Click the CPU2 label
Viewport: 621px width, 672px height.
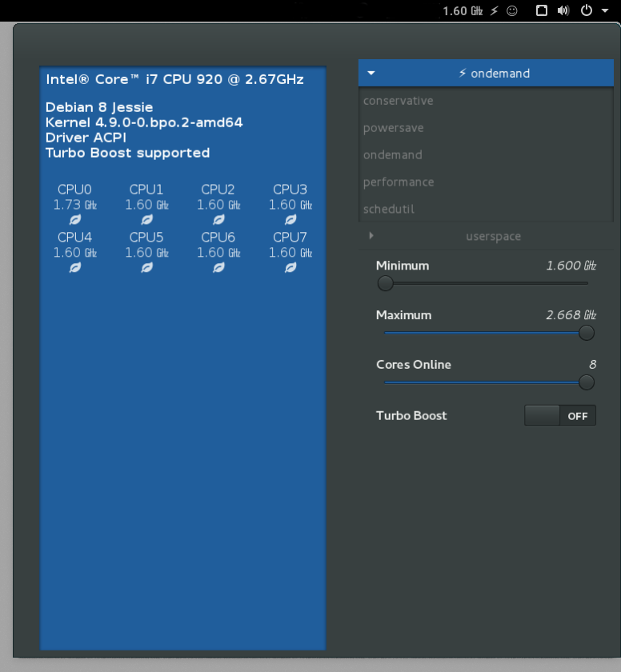click(x=218, y=190)
